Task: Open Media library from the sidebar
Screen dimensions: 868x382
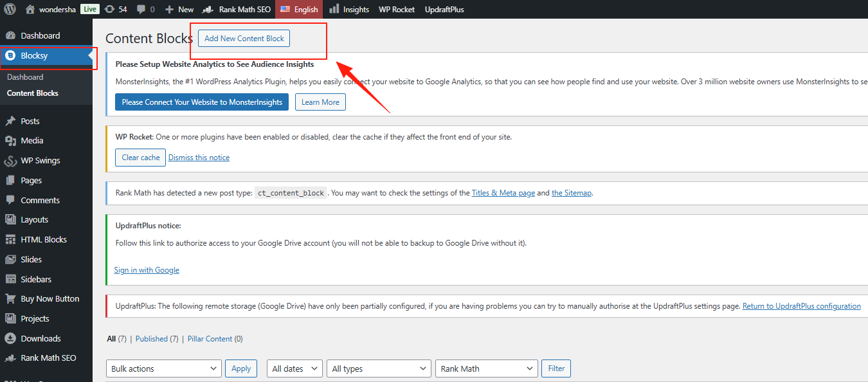Action: tap(32, 140)
